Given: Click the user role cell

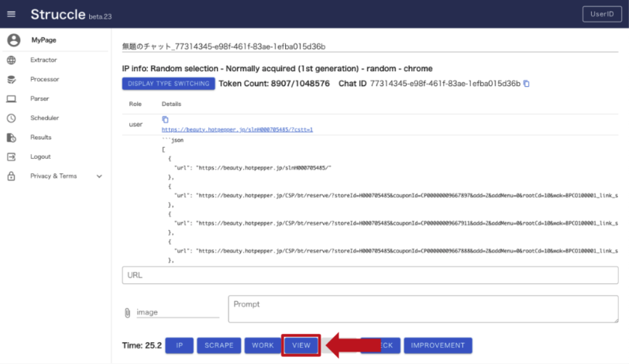Looking at the screenshot, I should (136, 124).
